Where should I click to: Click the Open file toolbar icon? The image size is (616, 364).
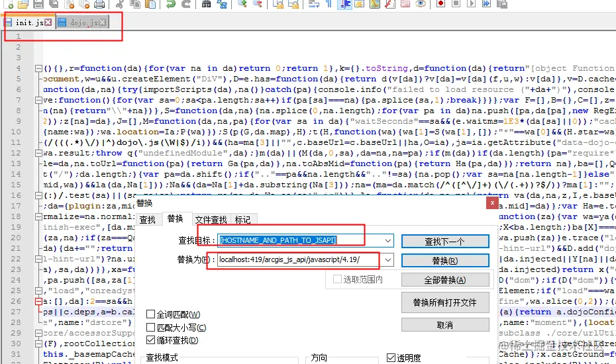point(23,4)
